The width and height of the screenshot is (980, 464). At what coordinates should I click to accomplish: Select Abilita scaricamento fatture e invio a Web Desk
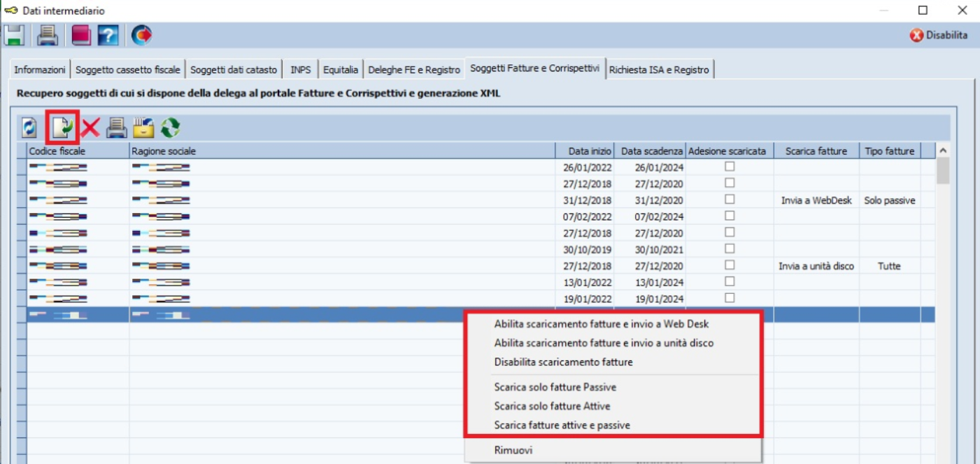[602, 324]
